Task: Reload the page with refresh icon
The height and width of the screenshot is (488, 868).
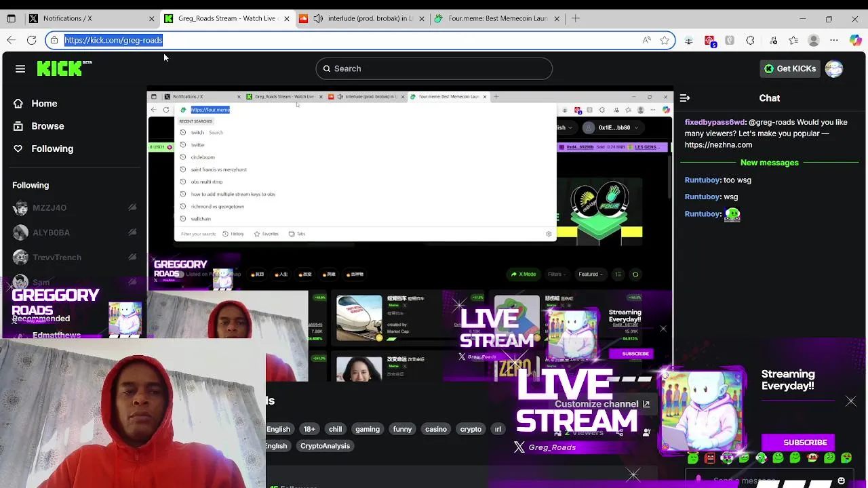Action: 31,40
